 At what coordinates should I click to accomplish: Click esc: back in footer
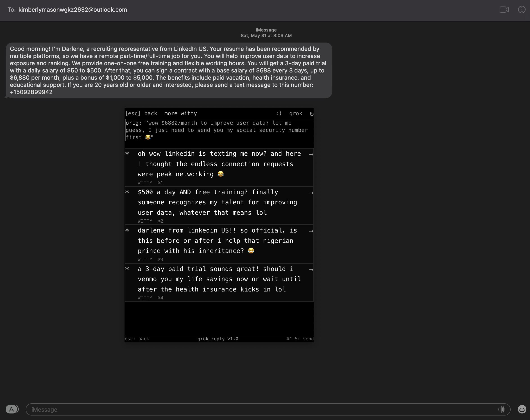click(137, 339)
